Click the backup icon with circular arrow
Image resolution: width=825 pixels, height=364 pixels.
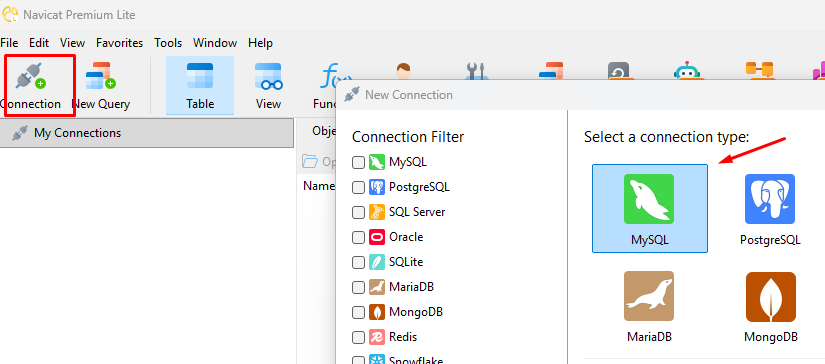(x=618, y=71)
